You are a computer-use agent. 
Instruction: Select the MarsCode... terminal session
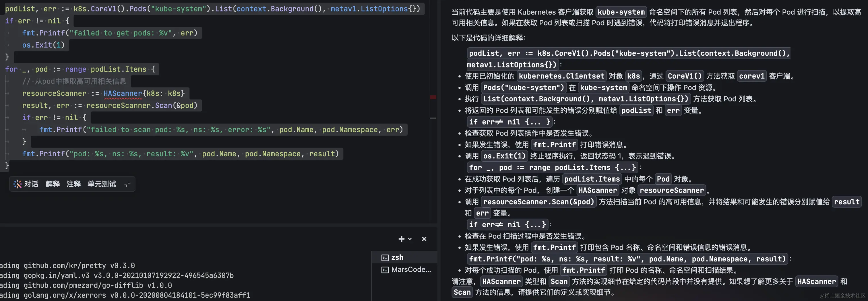(404, 270)
